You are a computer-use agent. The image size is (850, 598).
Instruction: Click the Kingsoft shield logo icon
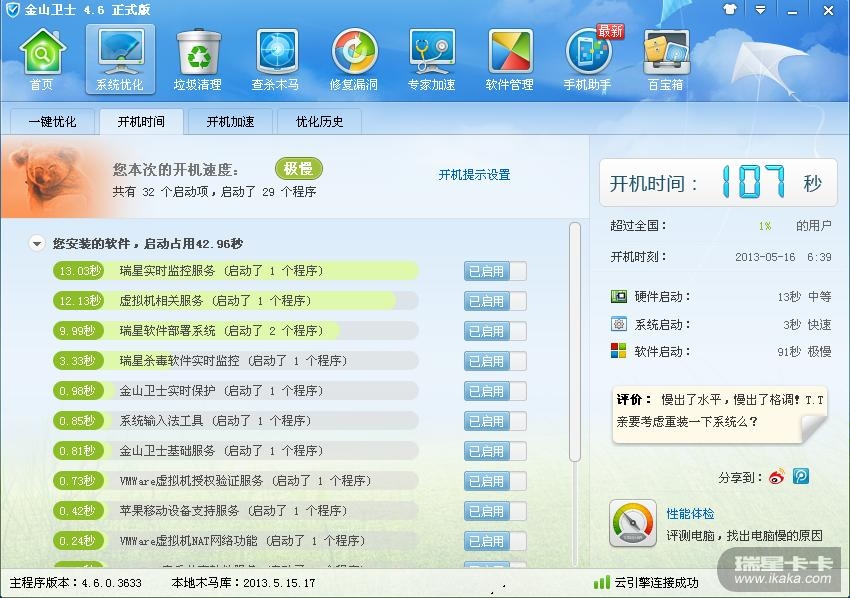pos(12,10)
